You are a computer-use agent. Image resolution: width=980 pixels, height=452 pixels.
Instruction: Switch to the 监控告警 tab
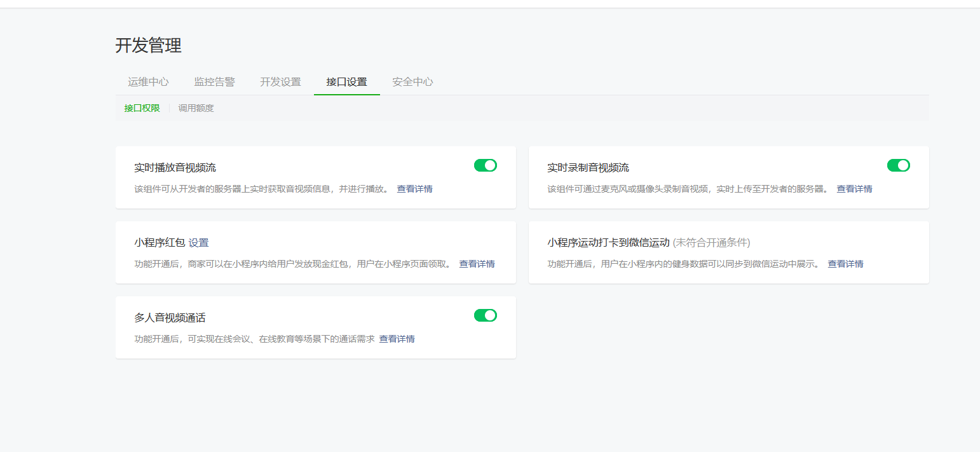click(x=214, y=82)
